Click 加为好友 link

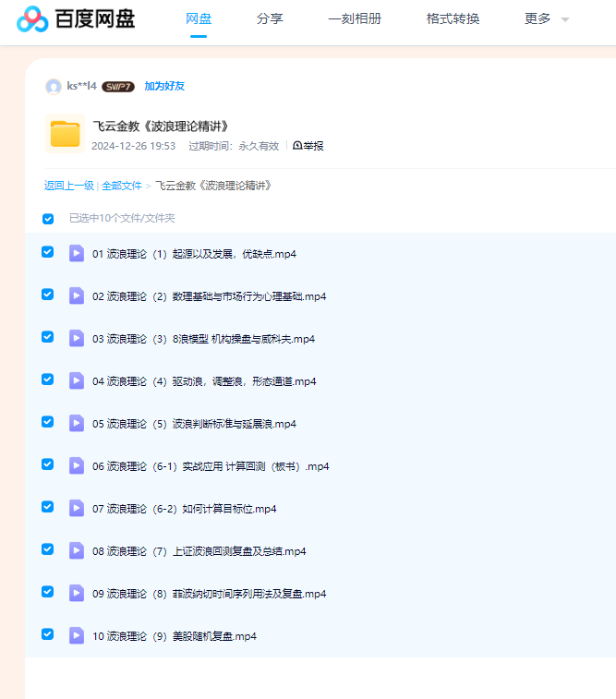(164, 86)
